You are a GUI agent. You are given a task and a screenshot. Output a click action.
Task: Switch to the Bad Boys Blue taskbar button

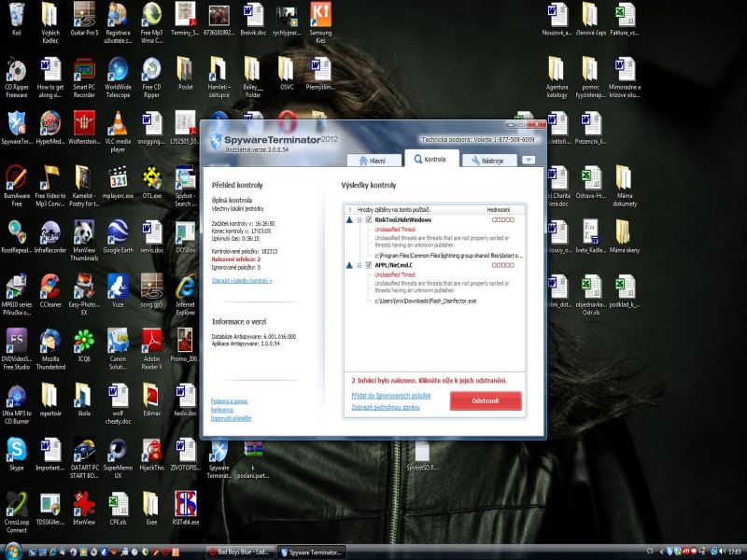click(x=239, y=553)
